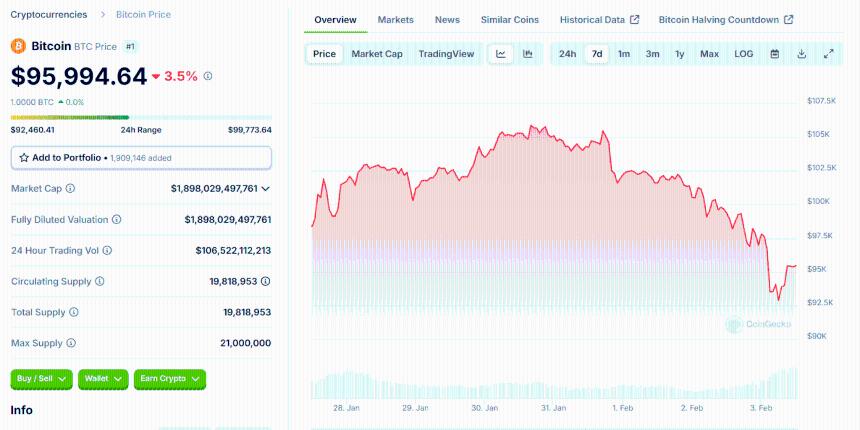Select the Price chart toggle
Screen dimensions: 860x430
pos(324,54)
